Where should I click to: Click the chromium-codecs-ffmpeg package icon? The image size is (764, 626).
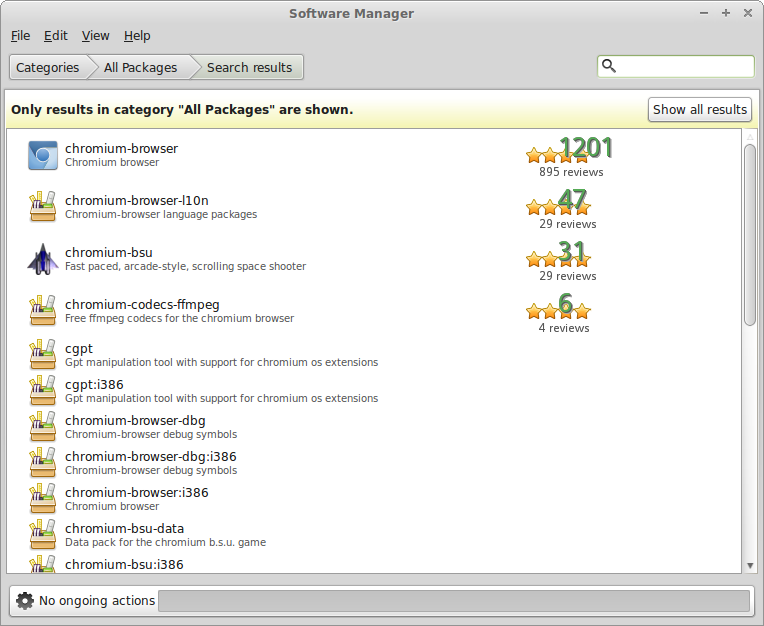click(x=43, y=310)
